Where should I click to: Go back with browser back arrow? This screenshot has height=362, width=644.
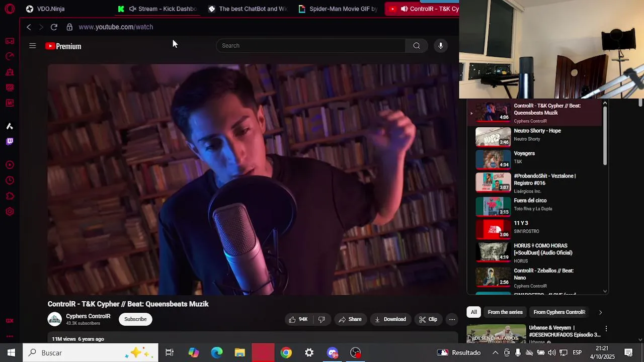pyautogui.click(x=29, y=27)
